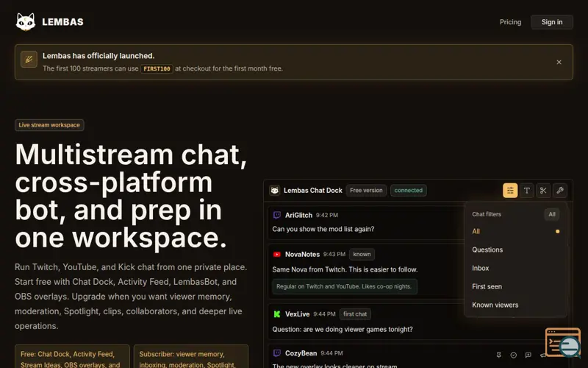The width and height of the screenshot is (588, 368).
Task: Click the Twitch icon beside CozyBean
Action: click(277, 353)
